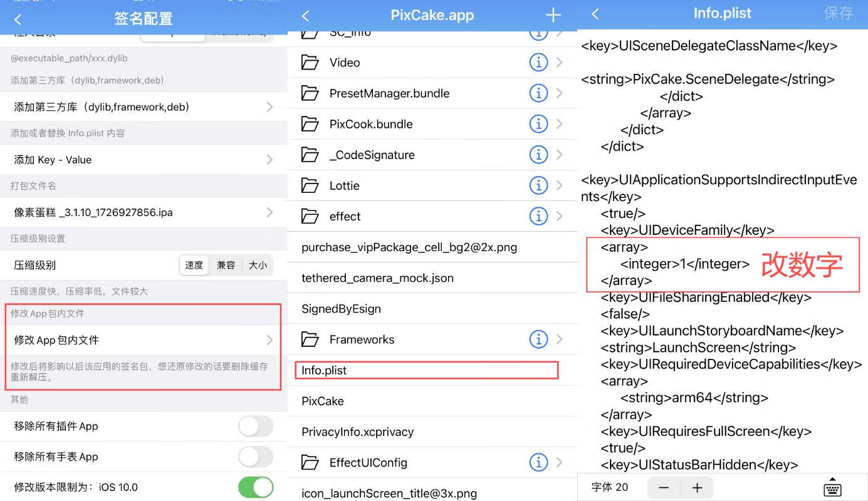Tap UIFileSharingEnabled key line

(706, 297)
